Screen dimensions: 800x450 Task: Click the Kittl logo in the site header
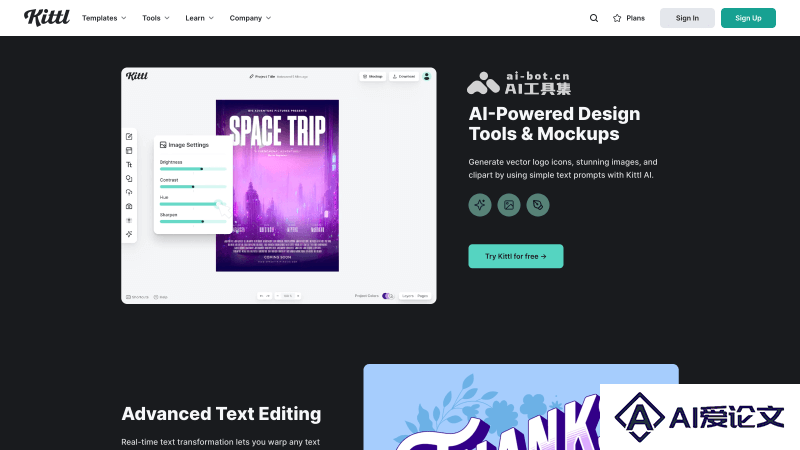(46, 18)
